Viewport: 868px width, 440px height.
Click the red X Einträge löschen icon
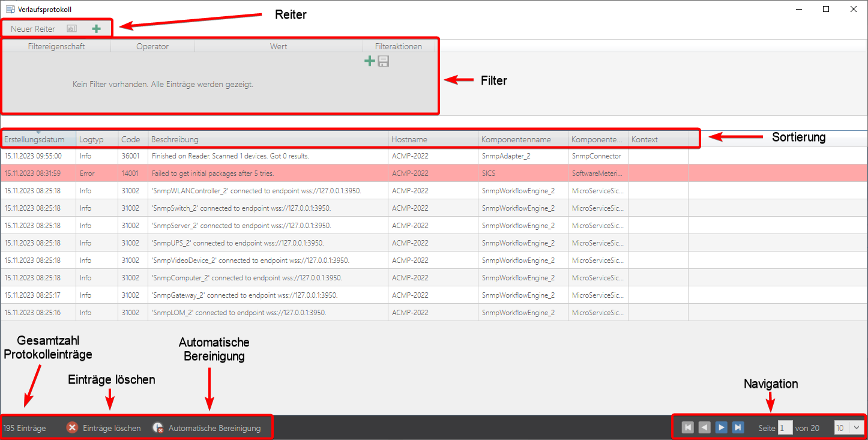pyautogui.click(x=72, y=428)
